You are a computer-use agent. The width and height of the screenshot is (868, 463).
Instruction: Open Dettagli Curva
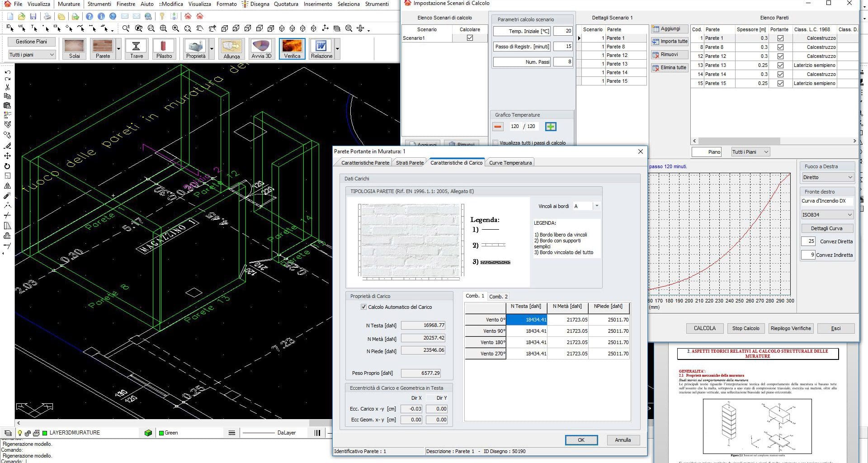tap(827, 228)
